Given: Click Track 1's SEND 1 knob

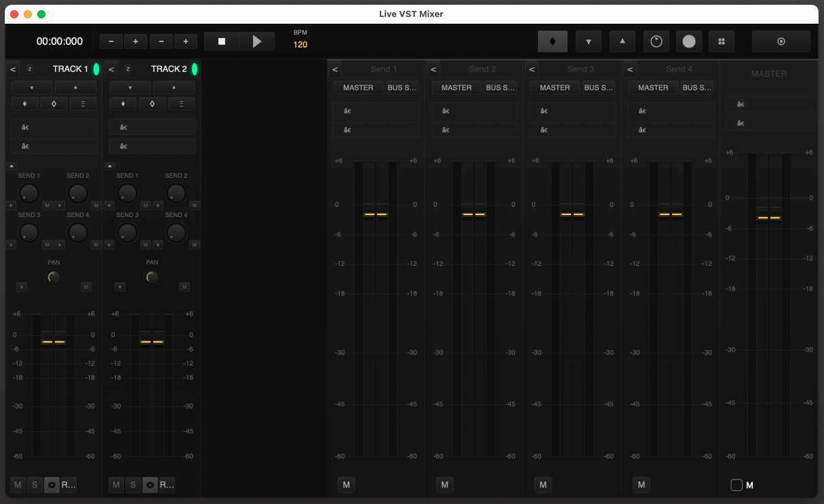Looking at the screenshot, I should click(x=29, y=193).
